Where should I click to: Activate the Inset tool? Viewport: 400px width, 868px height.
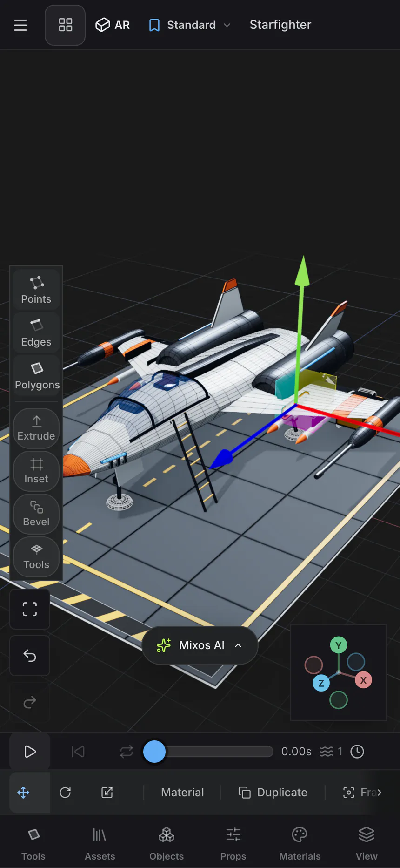point(36,471)
